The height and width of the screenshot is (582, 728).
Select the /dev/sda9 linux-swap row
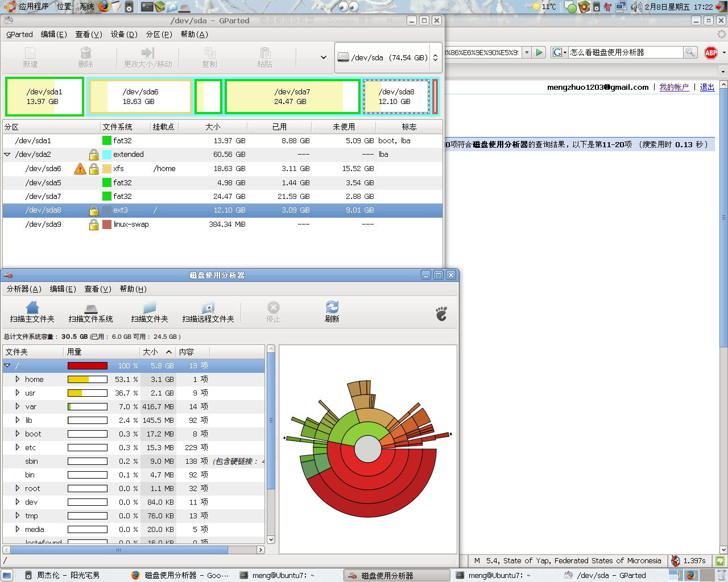click(x=223, y=225)
